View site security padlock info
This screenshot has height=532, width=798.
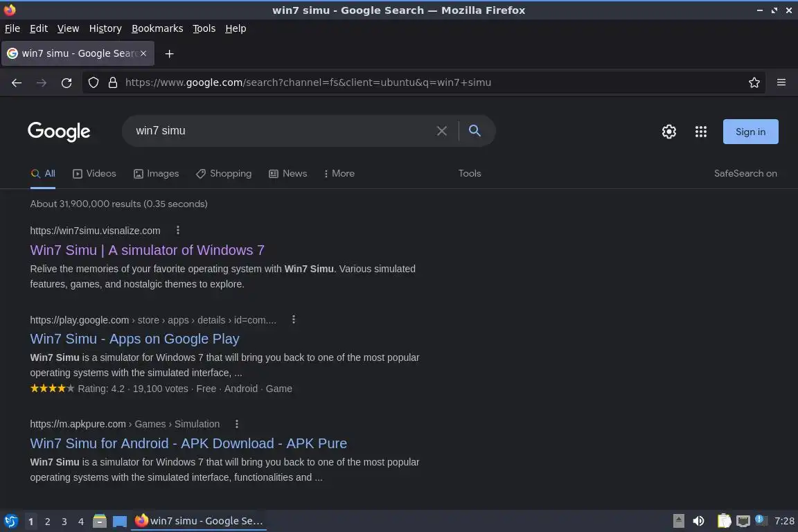(113, 82)
